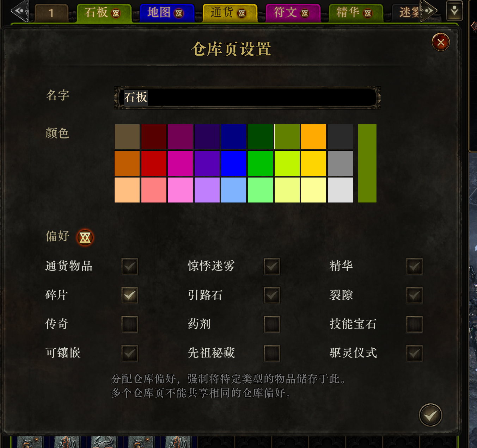Enable the 先祖秘藏 affinity checkbox
The image size is (477, 448).
tap(272, 353)
